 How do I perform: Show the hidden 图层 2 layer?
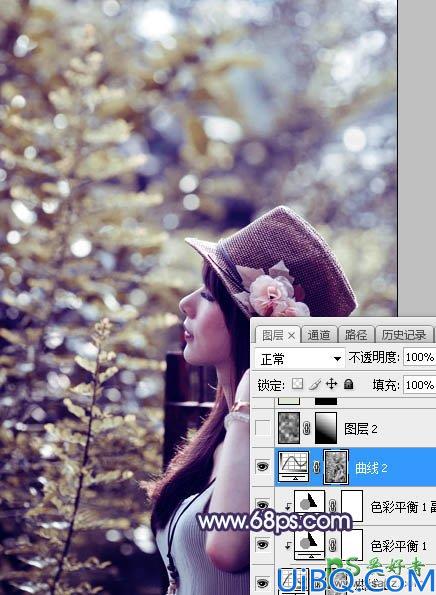[263, 428]
